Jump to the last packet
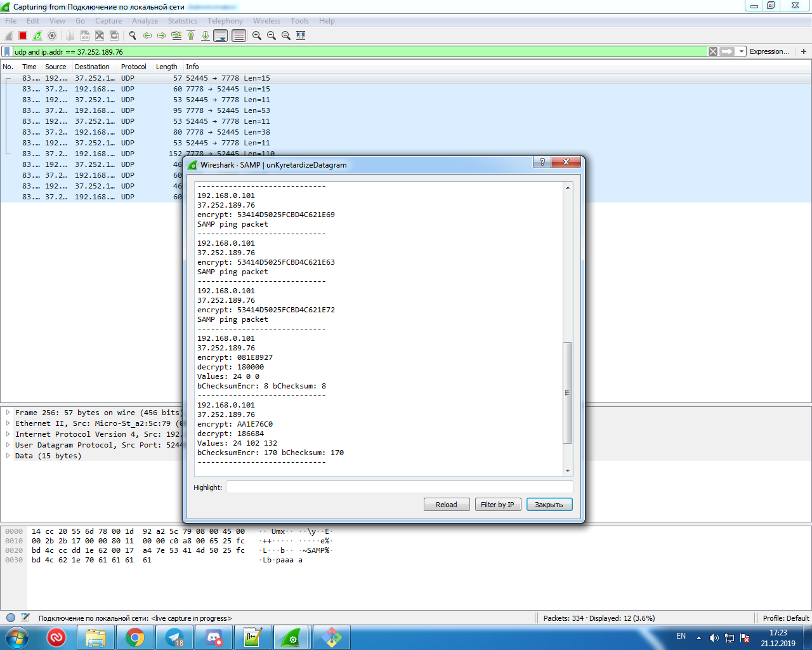The height and width of the screenshot is (650, 812). pos(206,36)
